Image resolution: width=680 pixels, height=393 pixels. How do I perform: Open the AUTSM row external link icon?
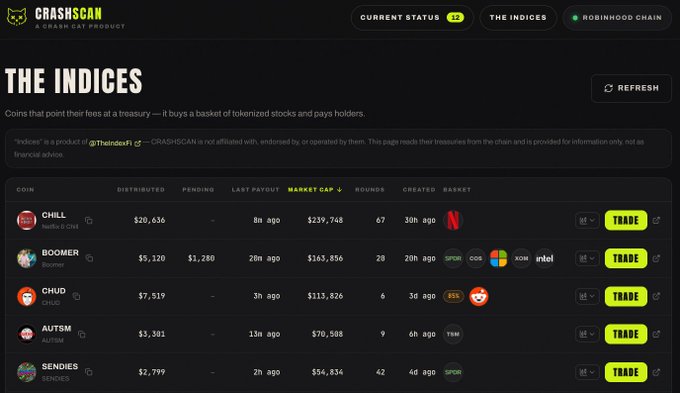(x=656, y=334)
